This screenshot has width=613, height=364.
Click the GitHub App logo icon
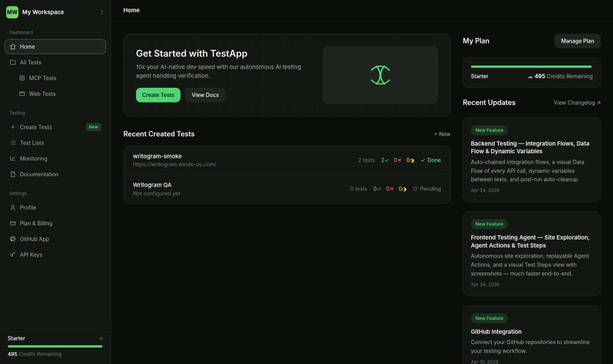click(x=13, y=239)
